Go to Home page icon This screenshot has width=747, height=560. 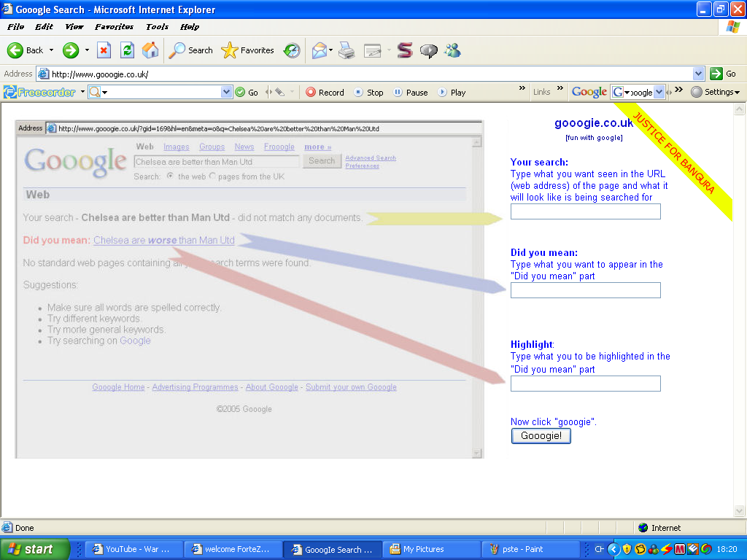click(x=150, y=50)
